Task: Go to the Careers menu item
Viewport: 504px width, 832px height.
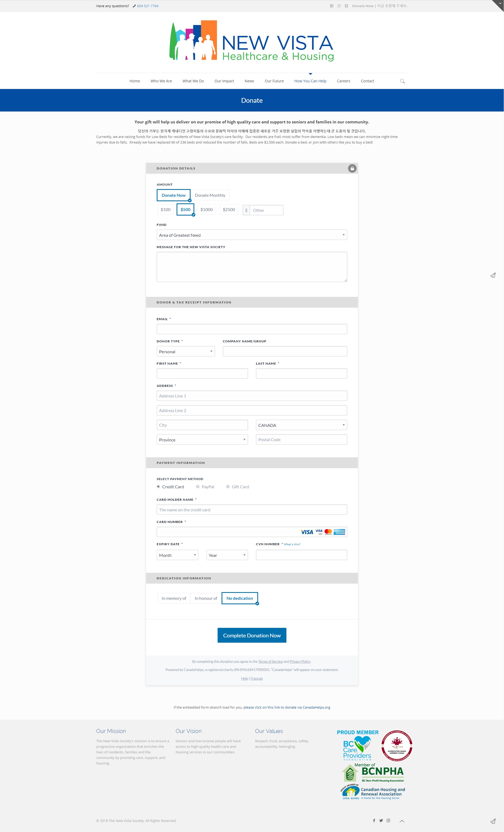Action: coord(343,81)
